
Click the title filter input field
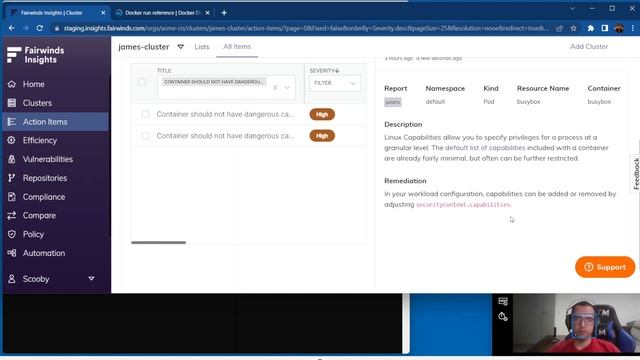click(226, 87)
